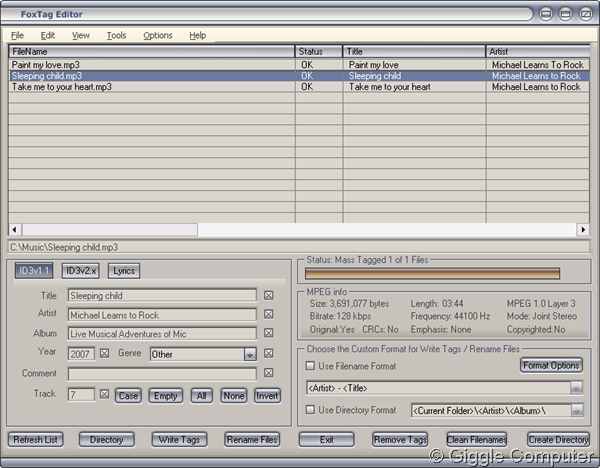
Task: Click the Write Tags button
Action: (179, 440)
